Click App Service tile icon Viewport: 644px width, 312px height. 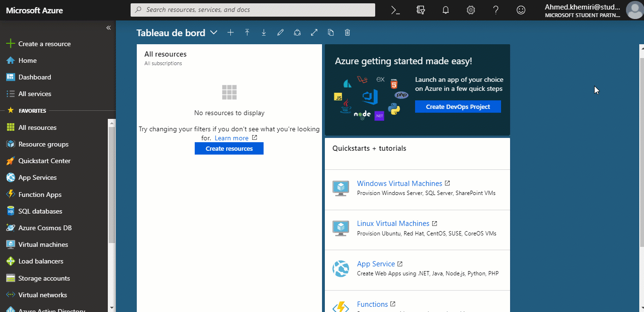coord(341,269)
